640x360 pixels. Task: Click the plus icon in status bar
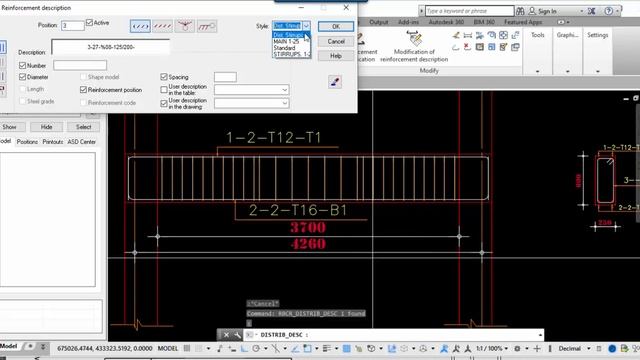coord(537,349)
